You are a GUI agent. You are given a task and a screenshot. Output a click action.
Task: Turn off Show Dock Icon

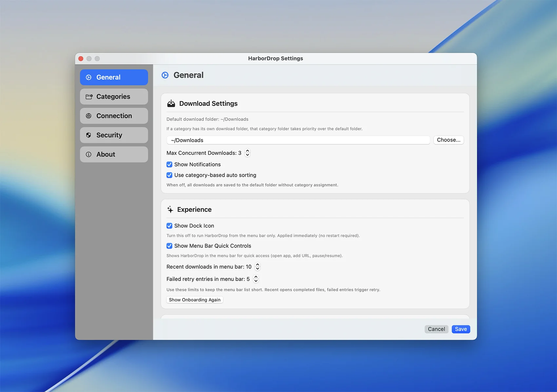click(x=169, y=226)
